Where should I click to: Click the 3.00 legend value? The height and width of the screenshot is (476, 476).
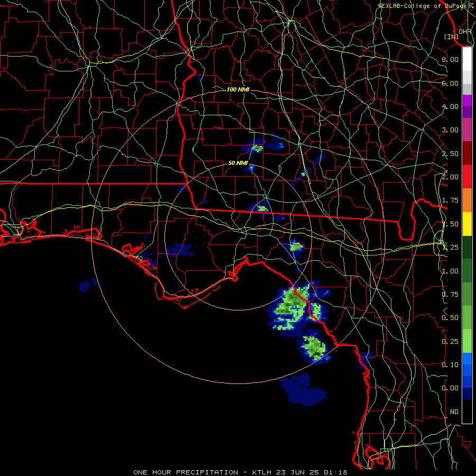(450, 130)
